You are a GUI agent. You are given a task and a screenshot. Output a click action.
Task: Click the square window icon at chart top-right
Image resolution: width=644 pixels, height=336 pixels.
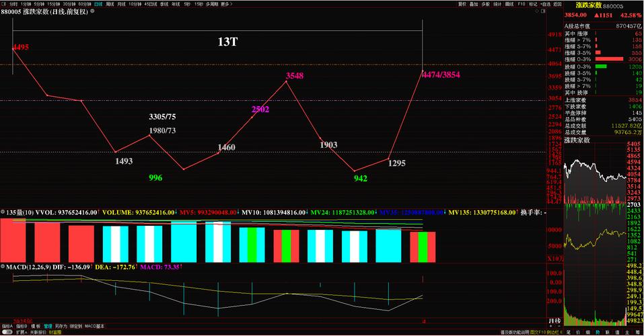[543, 11]
